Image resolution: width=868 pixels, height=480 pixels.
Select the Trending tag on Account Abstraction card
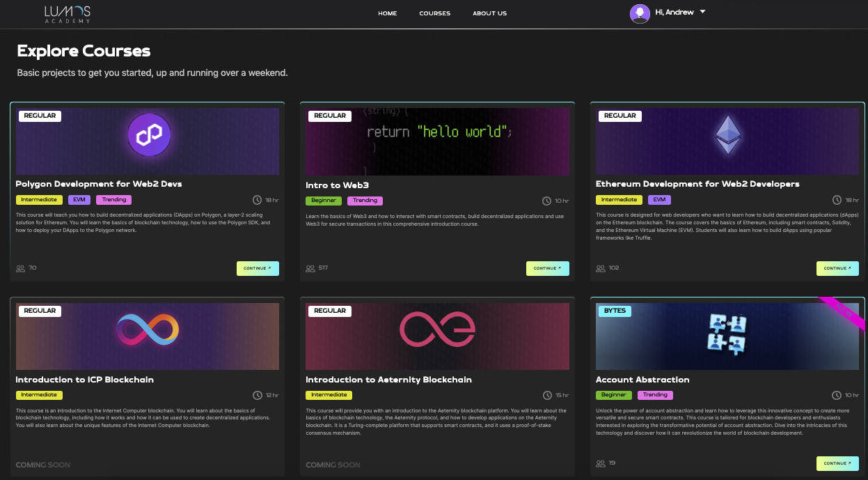point(655,395)
